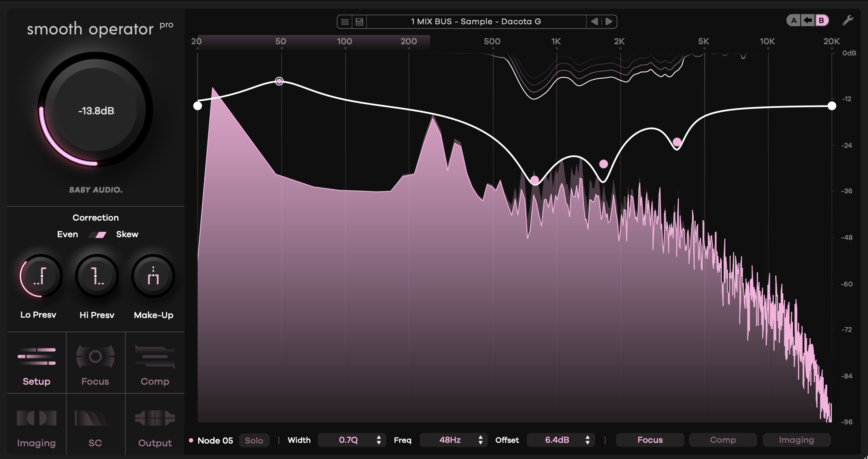868x459 pixels.
Task: Open the Focus panel lens icon
Action: pyautogui.click(x=95, y=357)
